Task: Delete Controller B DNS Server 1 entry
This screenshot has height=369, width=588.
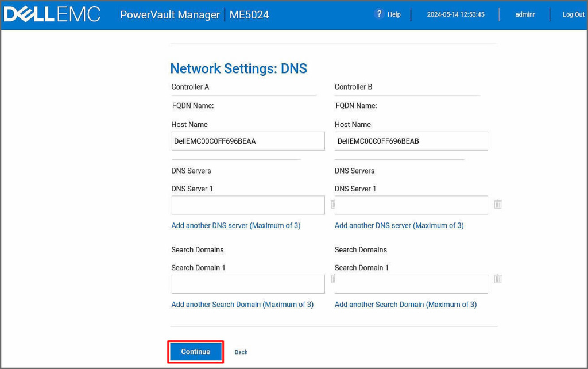Action: [x=497, y=204]
